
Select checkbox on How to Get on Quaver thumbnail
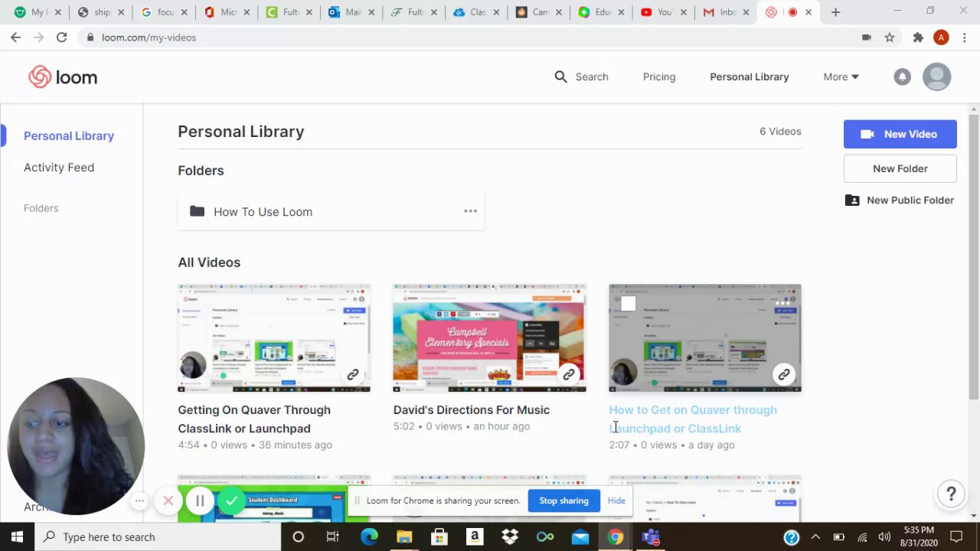pos(629,304)
